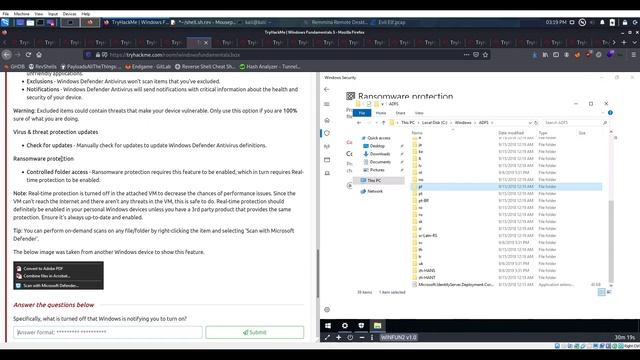Open App & browser control icon
Screen dimensions: 640x360
[327, 160]
